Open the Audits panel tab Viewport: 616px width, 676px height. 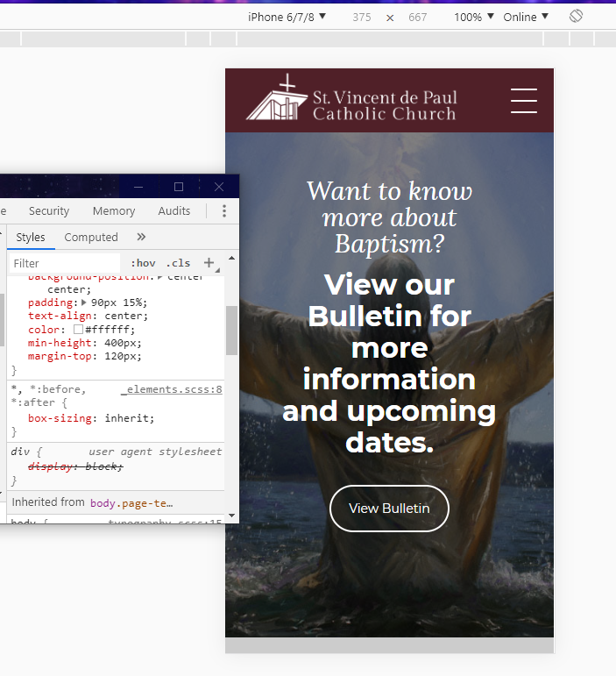(174, 211)
